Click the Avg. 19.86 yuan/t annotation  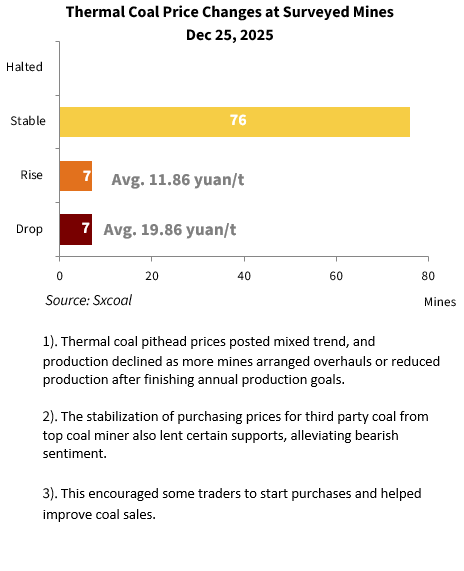pos(170,230)
